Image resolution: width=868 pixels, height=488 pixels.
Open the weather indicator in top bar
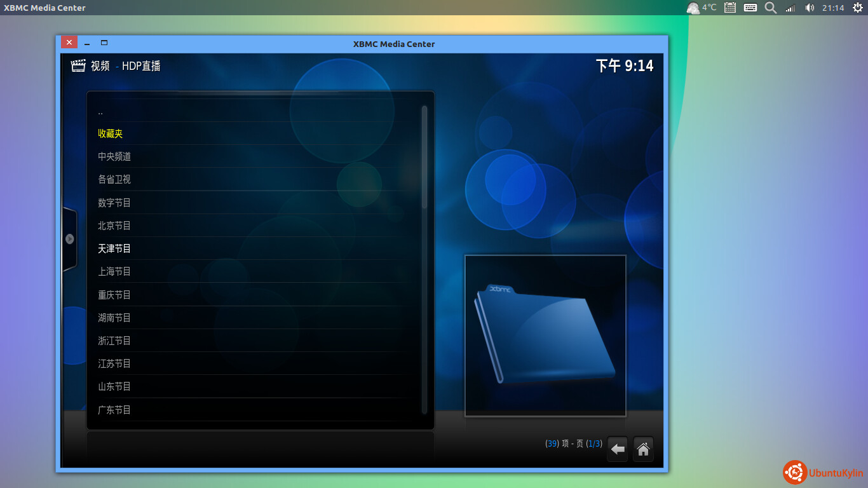[x=702, y=8]
